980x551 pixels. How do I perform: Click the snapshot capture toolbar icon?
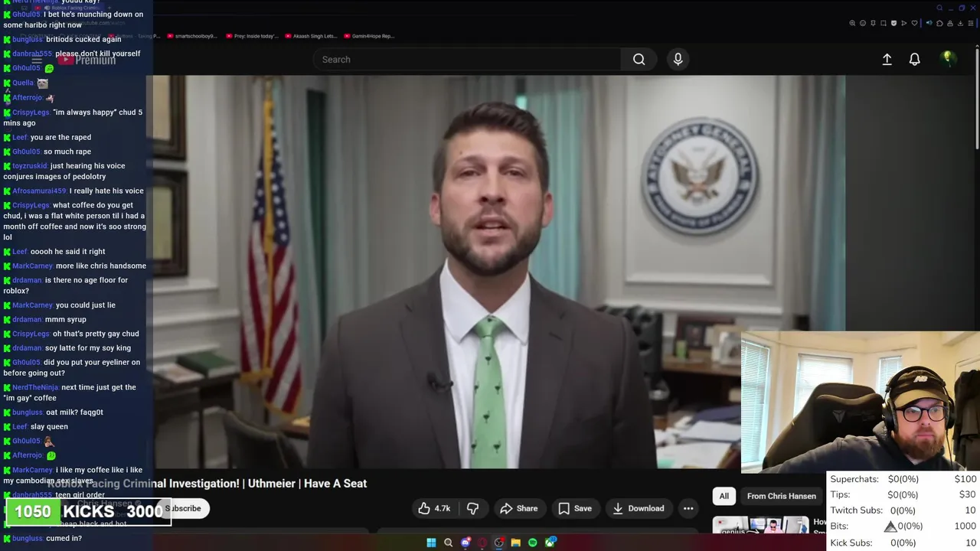click(x=884, y=23)
